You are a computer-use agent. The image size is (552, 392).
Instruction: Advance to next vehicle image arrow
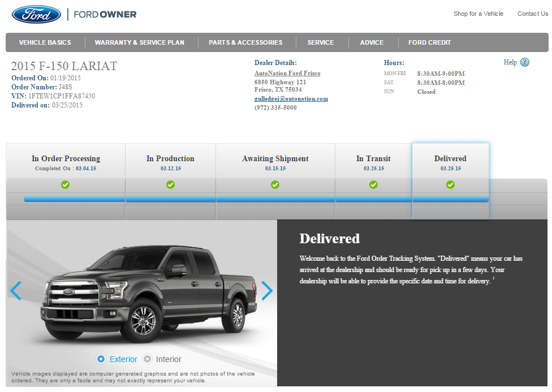267,291
